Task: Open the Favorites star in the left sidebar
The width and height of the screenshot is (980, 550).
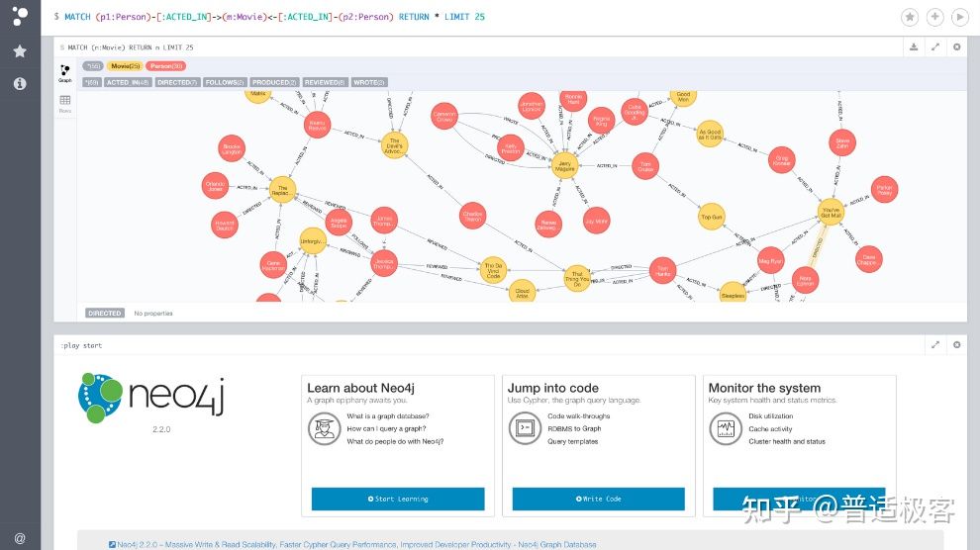Action: coord(20,51)
